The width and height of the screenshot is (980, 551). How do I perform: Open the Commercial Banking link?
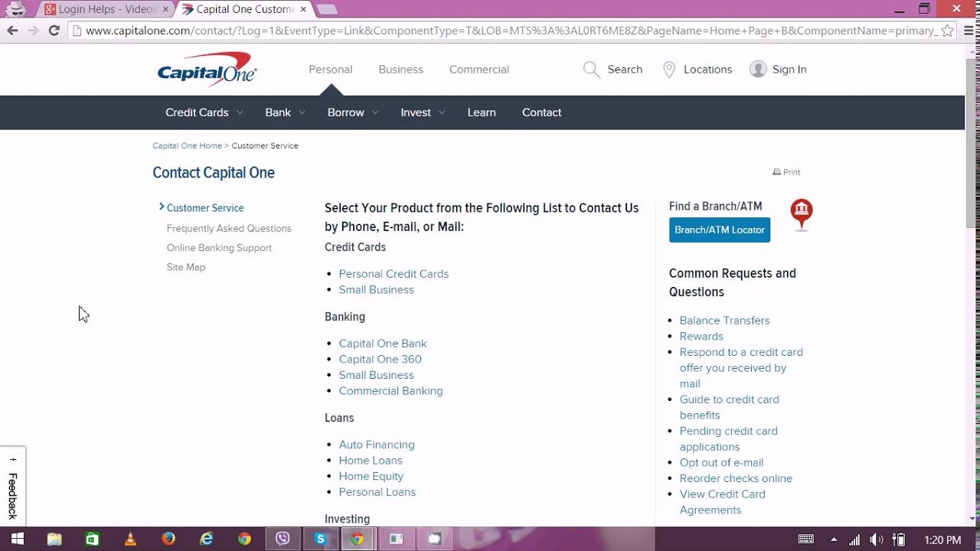click(390, 391)
